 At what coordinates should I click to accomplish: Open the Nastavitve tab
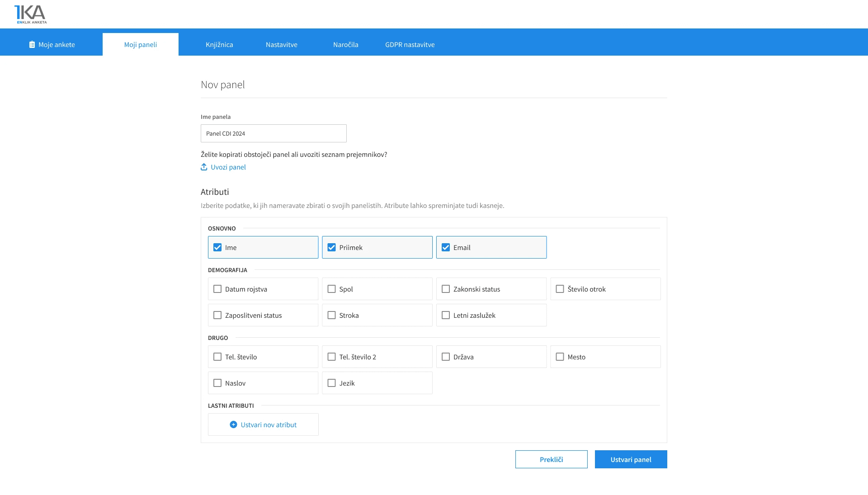(281, 44)
